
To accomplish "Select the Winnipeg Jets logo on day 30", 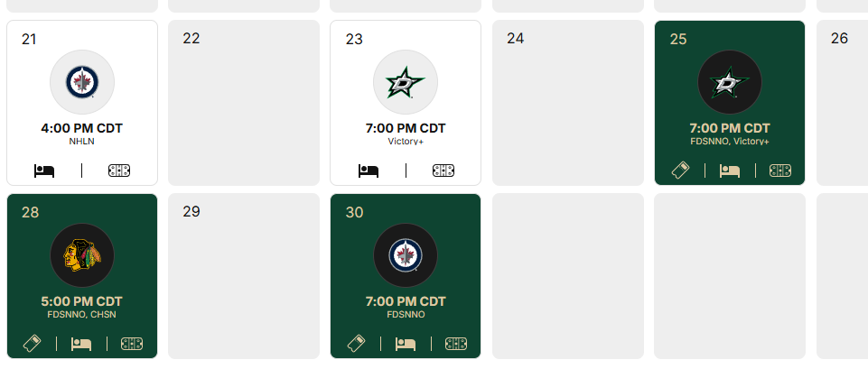I will click(x=406, y=256).
